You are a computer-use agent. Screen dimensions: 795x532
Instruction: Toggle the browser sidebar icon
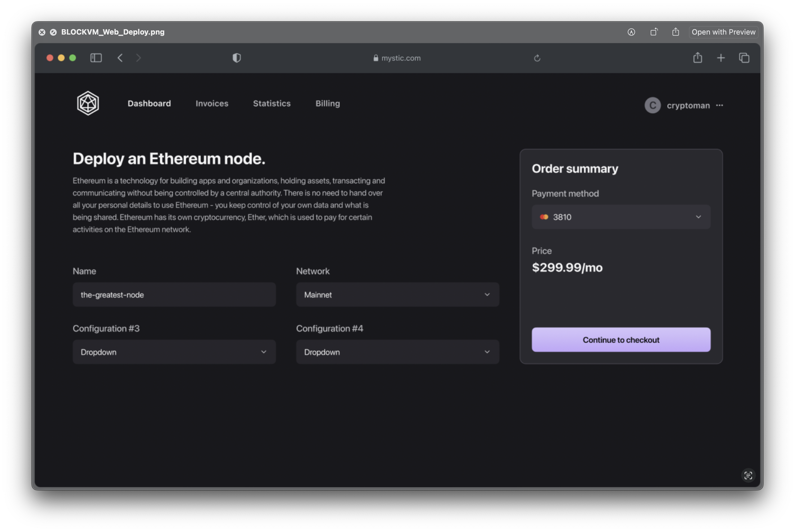(96, 58)
